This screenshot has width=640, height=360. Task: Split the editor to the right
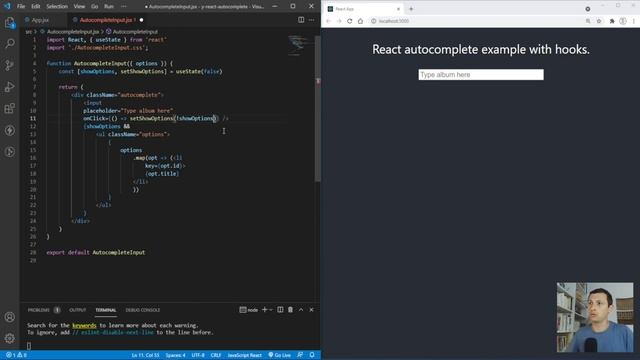point(301,20)
